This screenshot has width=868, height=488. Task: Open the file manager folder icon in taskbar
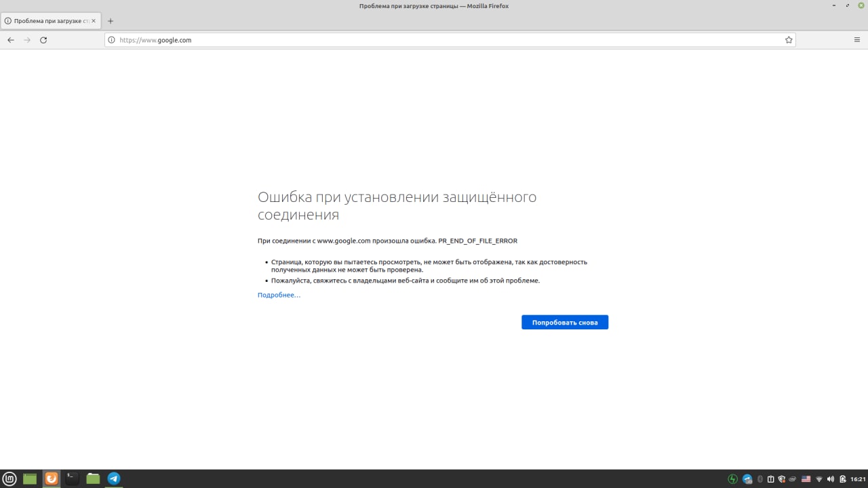(x=93, y=479)
